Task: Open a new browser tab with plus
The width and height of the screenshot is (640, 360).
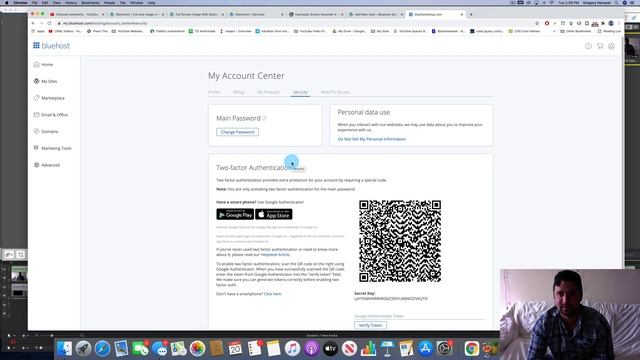Action: coord(471,14)
